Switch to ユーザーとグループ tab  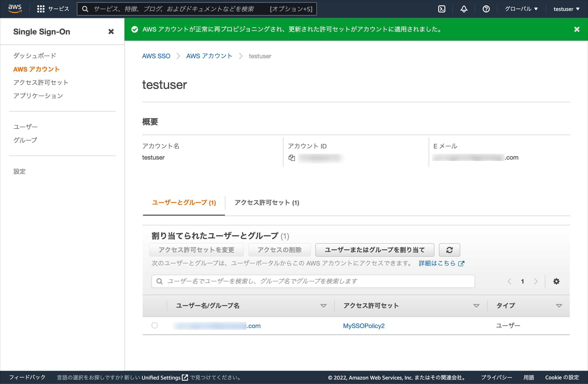[184, 203]
